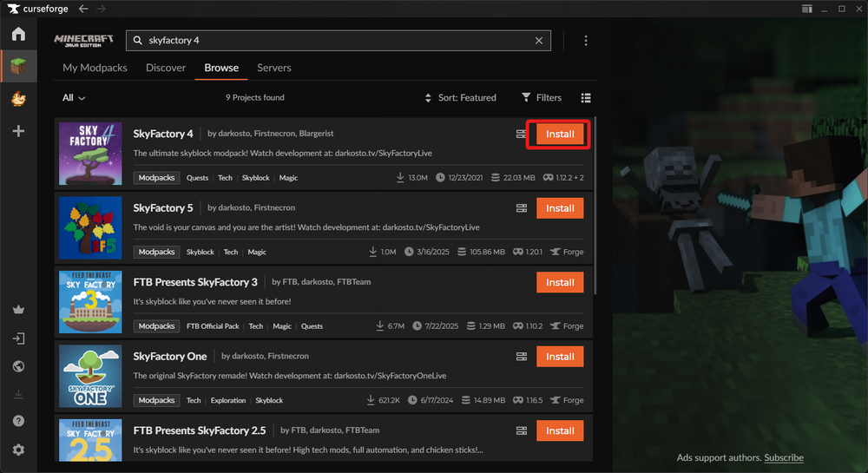868x473 pixels.
Task: Open the Filters panel
Action: tap(542, 98)
